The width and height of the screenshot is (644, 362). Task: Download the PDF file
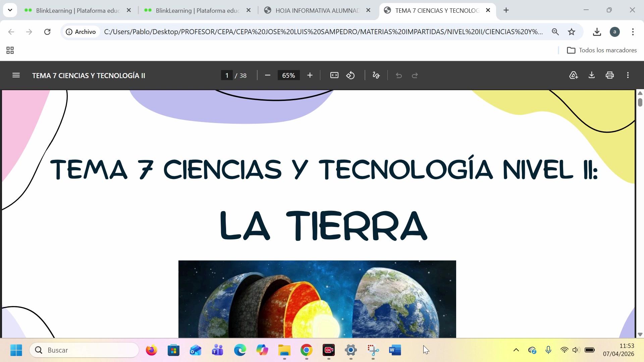591,75
